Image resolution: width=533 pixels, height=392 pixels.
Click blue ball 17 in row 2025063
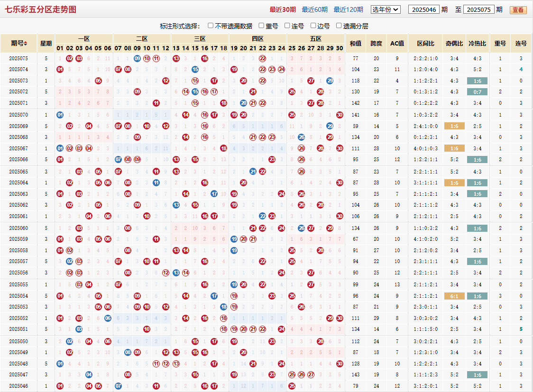point(214,194)
